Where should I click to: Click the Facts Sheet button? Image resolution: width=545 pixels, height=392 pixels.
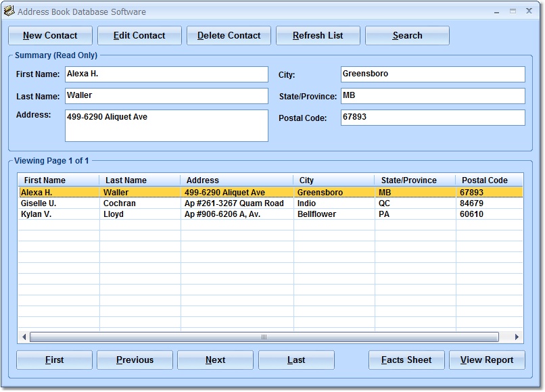click(x=406, y=360)
